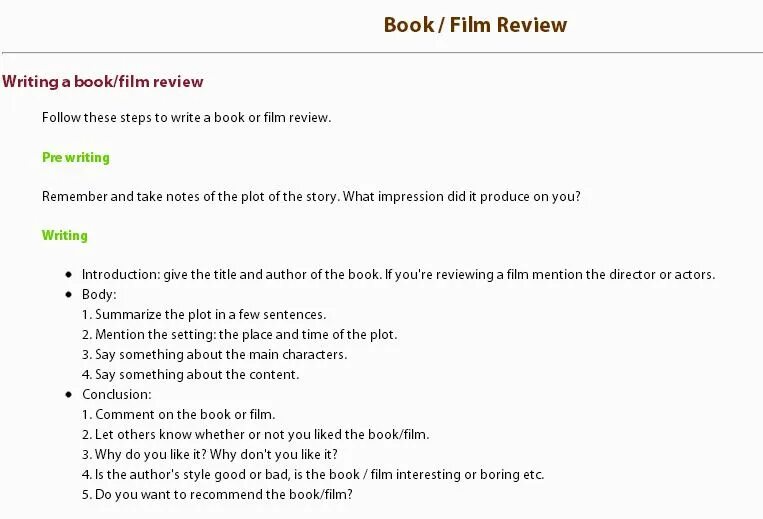Click "Do you want to recommend the book/film?"

pyautogui.click(x=217, y=494)
